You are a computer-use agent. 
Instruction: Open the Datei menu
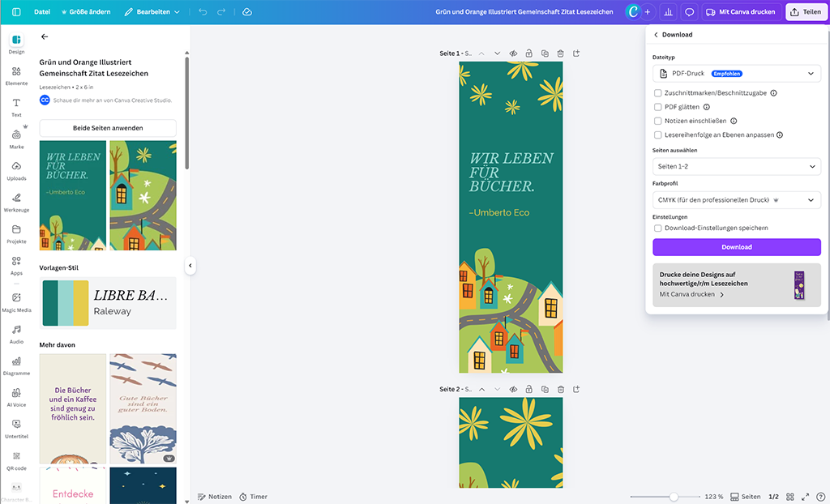coord(42,11)
